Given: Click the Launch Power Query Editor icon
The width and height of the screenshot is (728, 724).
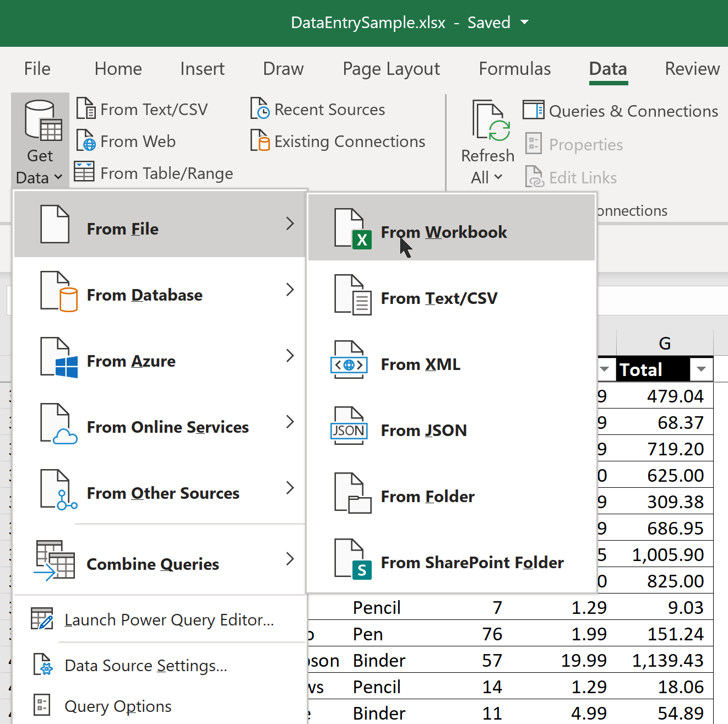Looking at the screenshot, I should pos(42,618).
